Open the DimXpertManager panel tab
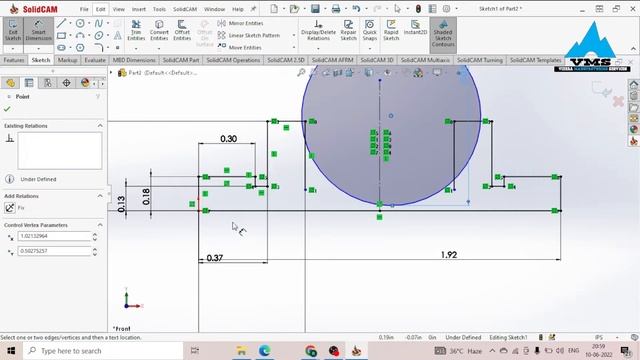 point(66,83)
